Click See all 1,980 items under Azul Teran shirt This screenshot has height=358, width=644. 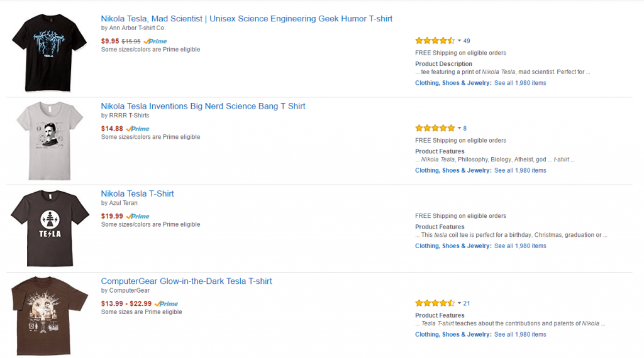pyautogui.click(x=520, y=246)
